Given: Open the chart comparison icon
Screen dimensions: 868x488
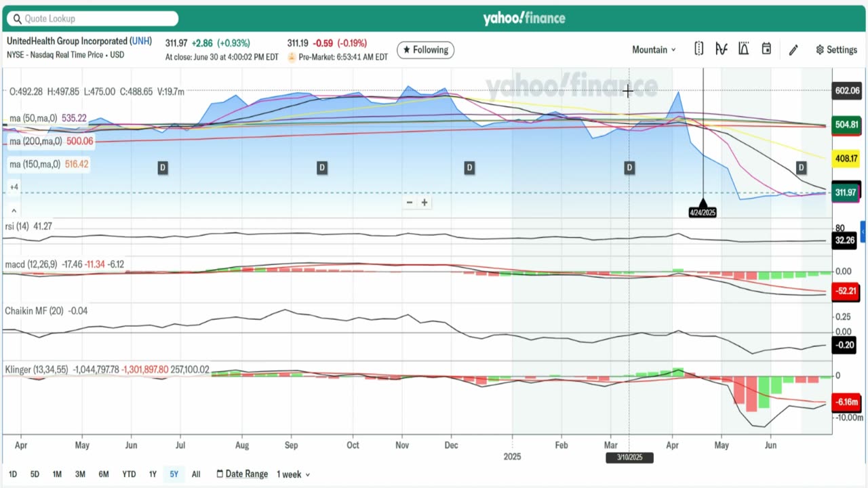Looking at the screenshot, I should tap(744, 49).
